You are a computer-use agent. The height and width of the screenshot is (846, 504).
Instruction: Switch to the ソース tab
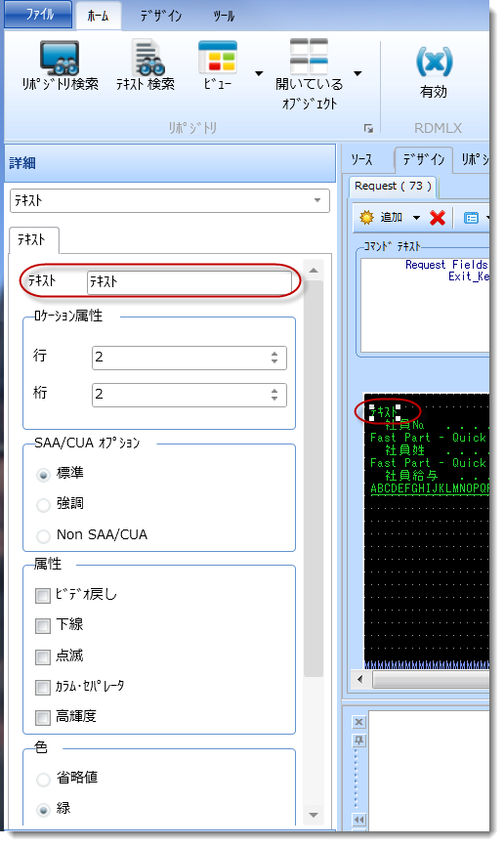point(361,159)
